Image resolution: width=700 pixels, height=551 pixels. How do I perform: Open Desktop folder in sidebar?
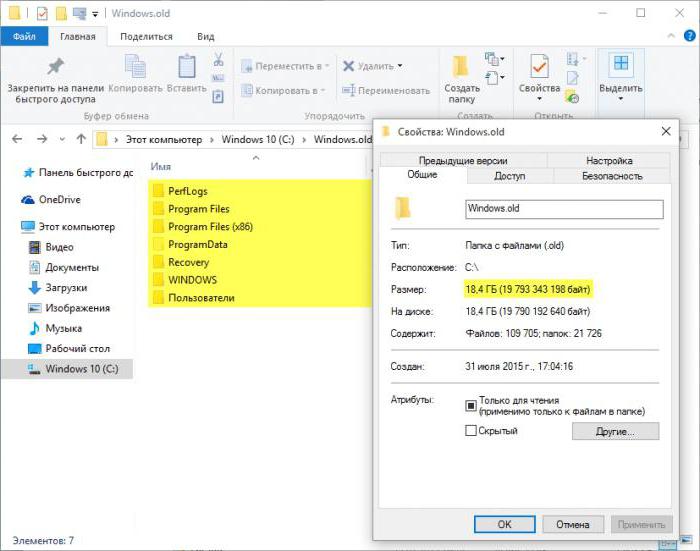point(69,348)
